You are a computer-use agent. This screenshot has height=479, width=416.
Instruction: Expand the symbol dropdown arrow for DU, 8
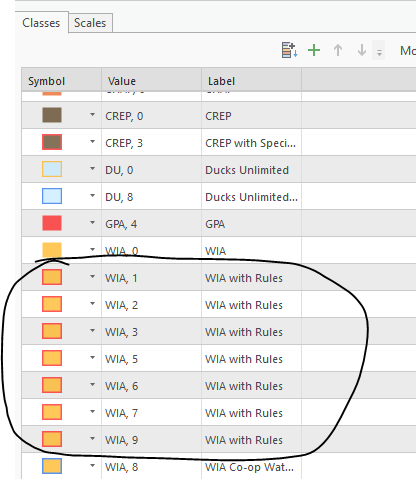92,196
